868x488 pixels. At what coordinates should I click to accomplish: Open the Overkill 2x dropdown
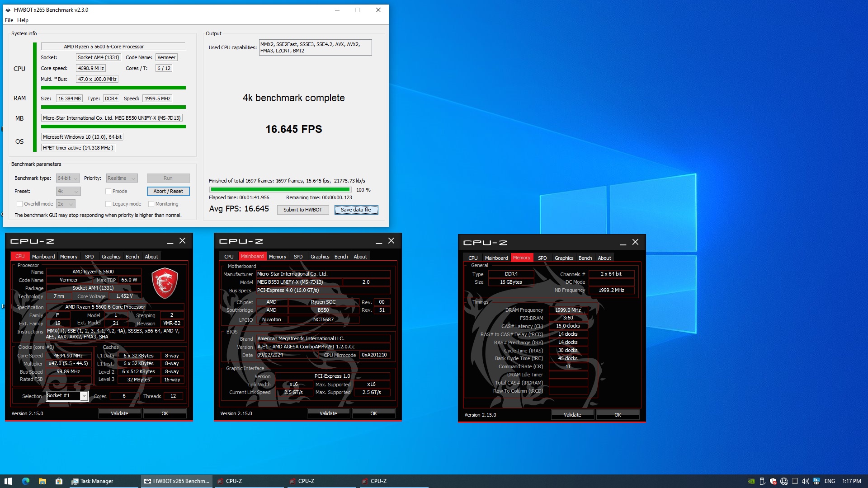66,204
